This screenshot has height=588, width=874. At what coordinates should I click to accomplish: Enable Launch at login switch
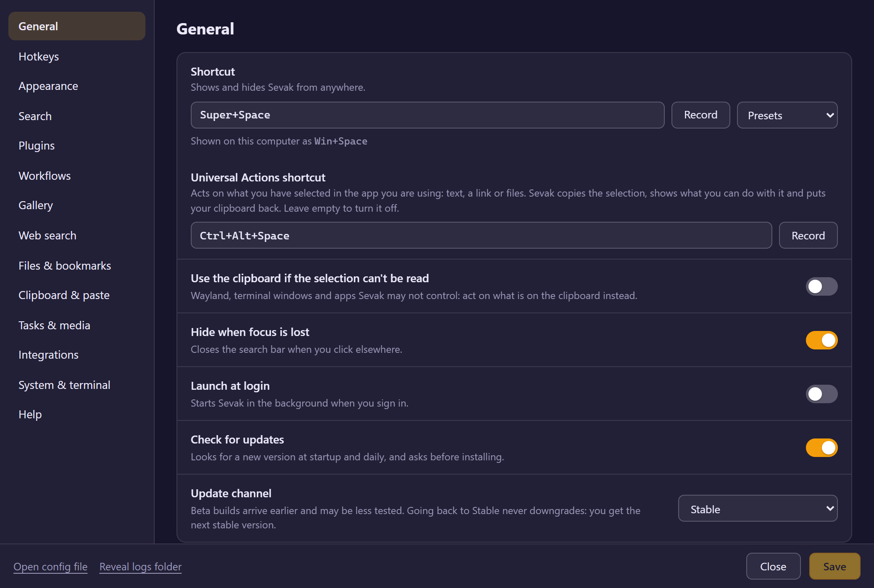tap(821, 394)
